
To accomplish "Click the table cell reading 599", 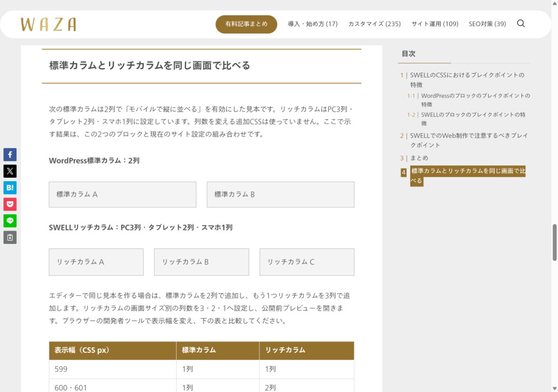I will [x=112, y=370].
